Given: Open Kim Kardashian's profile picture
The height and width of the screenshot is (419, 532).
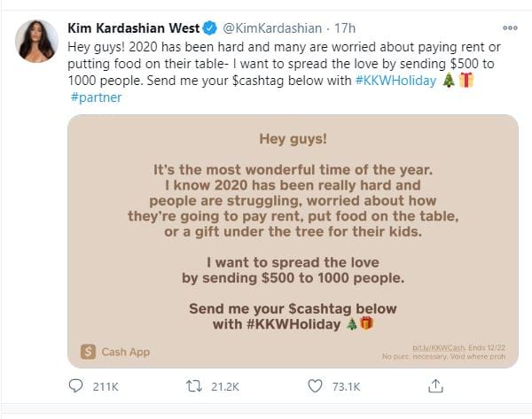Looking at the screenshot, I should tap(36, 41).
